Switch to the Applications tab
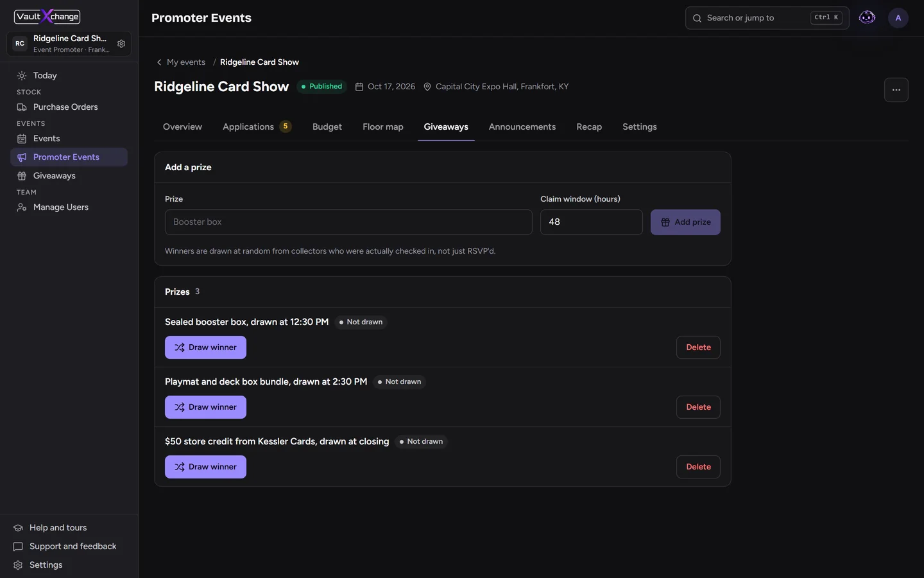Screen dimensions: 924x578 (257, 127)
